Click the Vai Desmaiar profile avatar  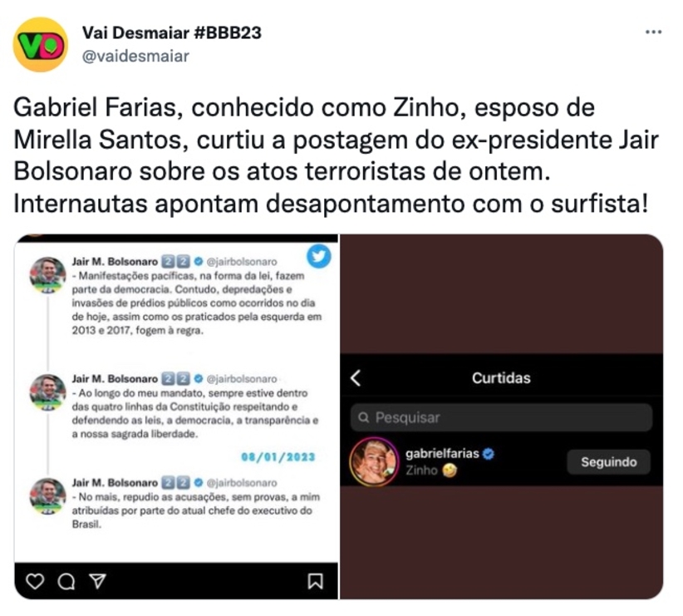[41, 45]
